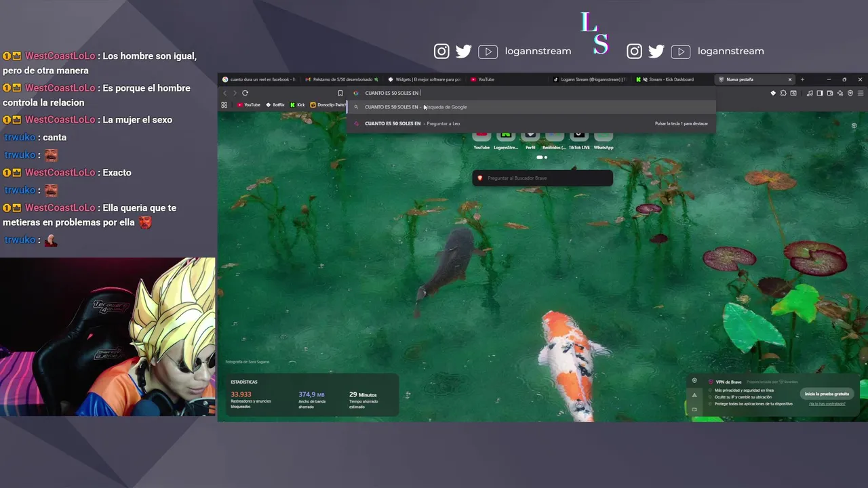This screenshot has width=868, height=488.
Task: Open the extensions puzzle icon
Action: (783, 93)
